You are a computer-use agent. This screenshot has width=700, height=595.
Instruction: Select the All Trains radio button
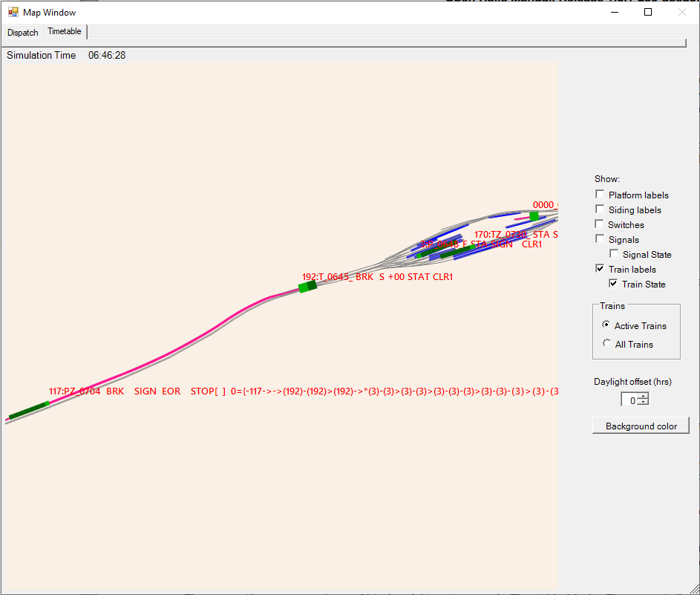click(x=606, y=345)
